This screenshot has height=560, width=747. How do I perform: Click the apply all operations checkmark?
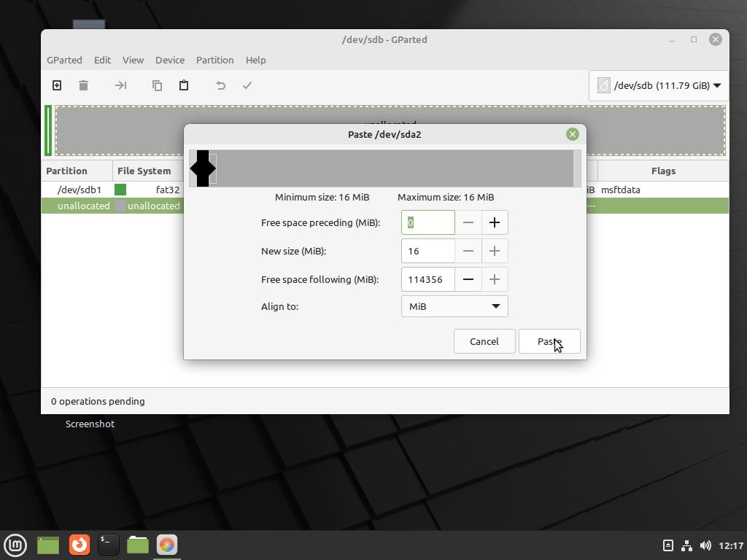tap(247, 85)
